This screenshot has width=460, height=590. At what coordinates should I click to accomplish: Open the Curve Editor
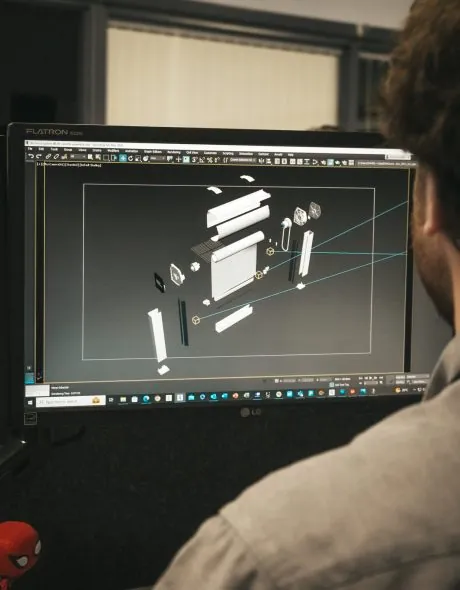tap(299, 162)
